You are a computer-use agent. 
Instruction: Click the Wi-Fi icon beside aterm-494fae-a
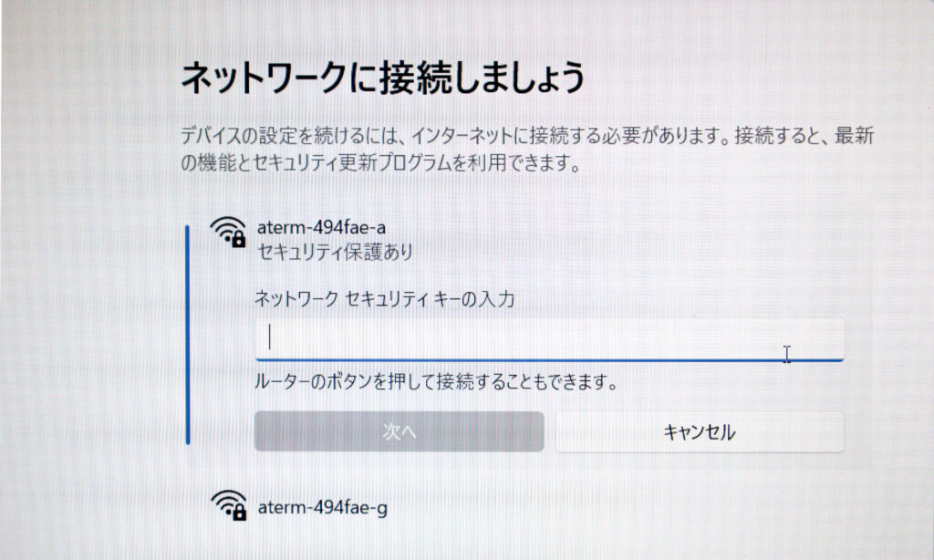click(227, 232)
